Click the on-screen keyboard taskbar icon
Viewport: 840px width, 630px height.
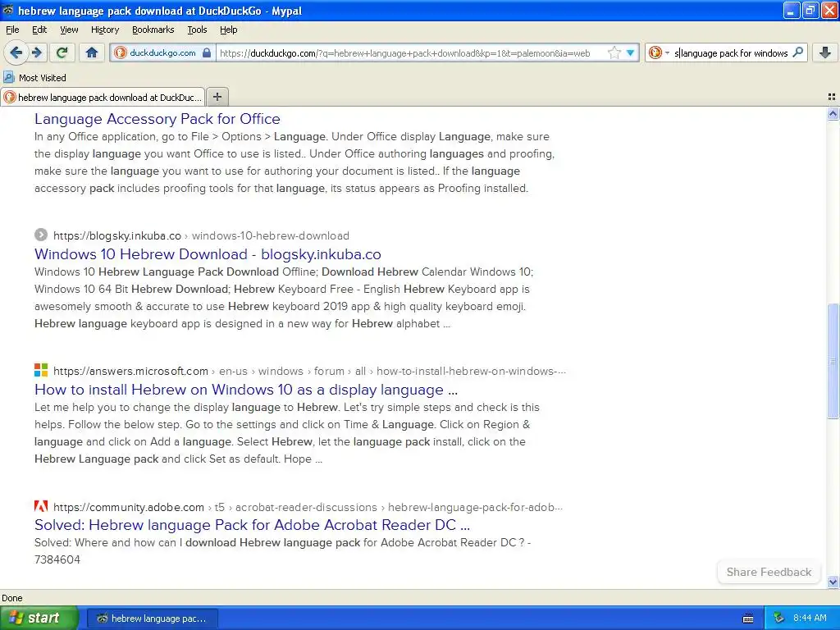pyautogui.click(x=748, y=619)
